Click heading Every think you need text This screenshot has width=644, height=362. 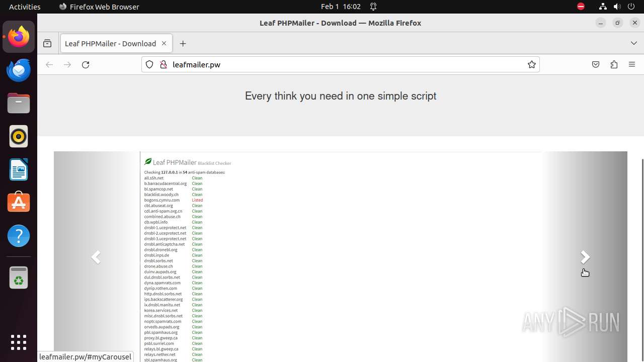point(341,96)
